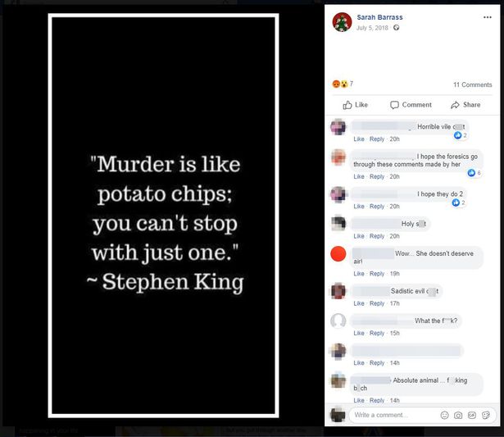
Task: Open the sticker picker in comment box
Action: pyautogui.click(x=486, y=415)
